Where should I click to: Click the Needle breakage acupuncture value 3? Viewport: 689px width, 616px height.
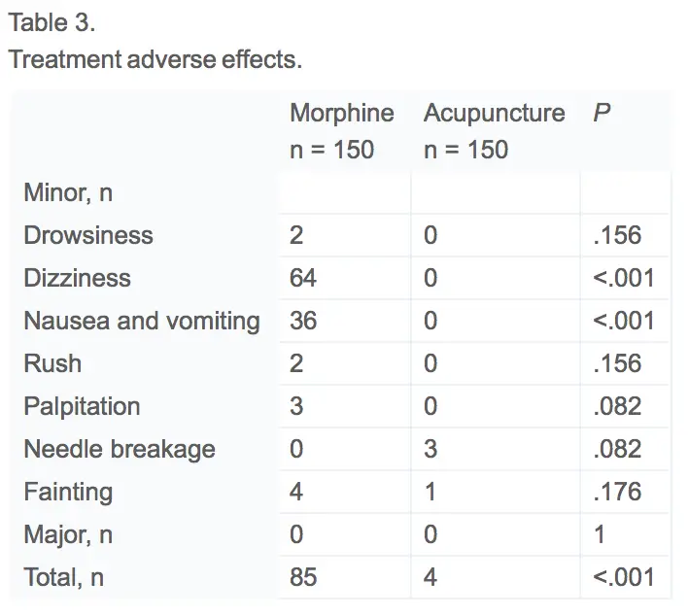431,449
